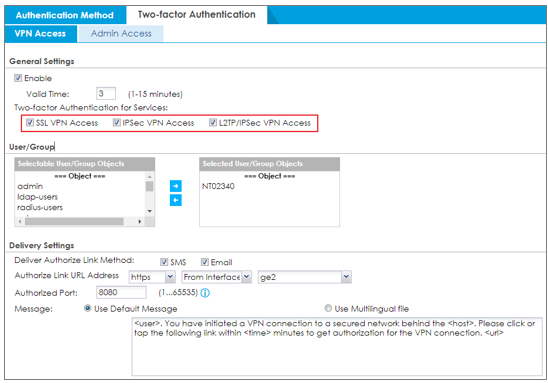
Task: Select the VPN Access sub-tab
Action: tap(40, 34)
